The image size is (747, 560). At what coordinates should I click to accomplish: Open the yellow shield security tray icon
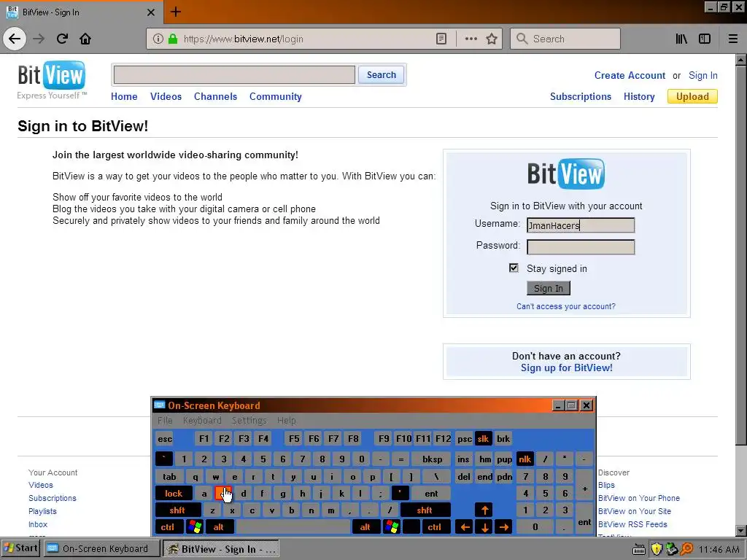click(x=657, y=549)
